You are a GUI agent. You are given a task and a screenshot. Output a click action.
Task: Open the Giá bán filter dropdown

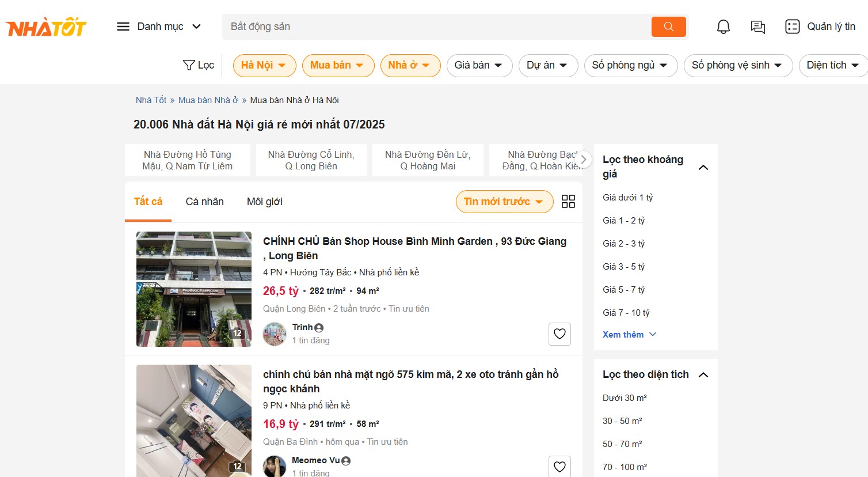(479, 65)
